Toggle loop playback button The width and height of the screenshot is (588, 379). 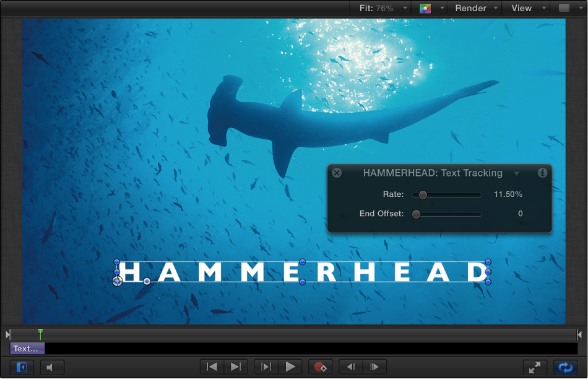[x=566, y=367]
